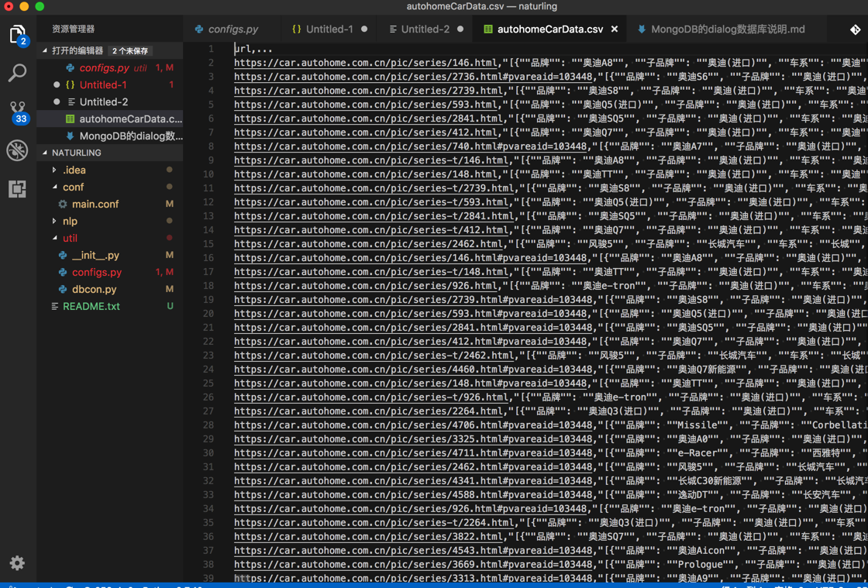
Task: Click line number 15 in the gutter
Action: coord(208,244)
